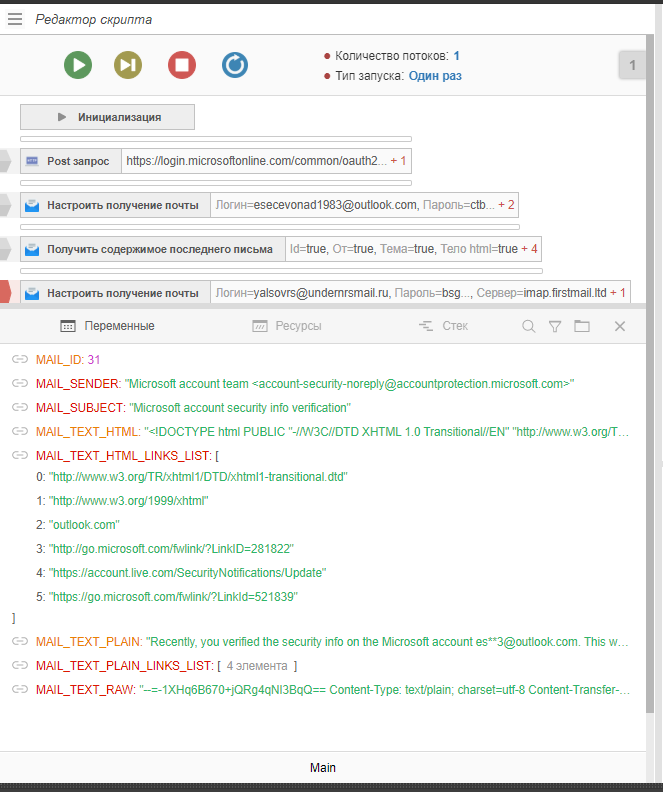663x792 pixels.
Task: Change run type 'Один раз'
Action: 435,76
